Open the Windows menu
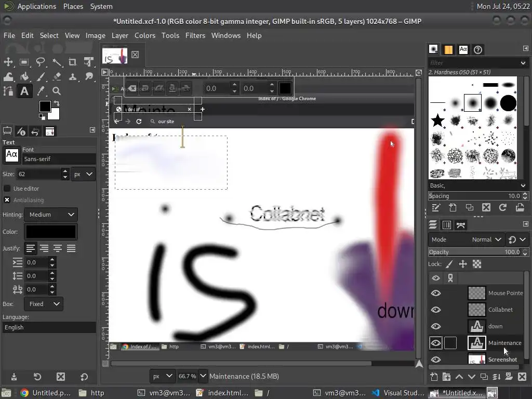The image size is (532, 399). click(225, 35)
